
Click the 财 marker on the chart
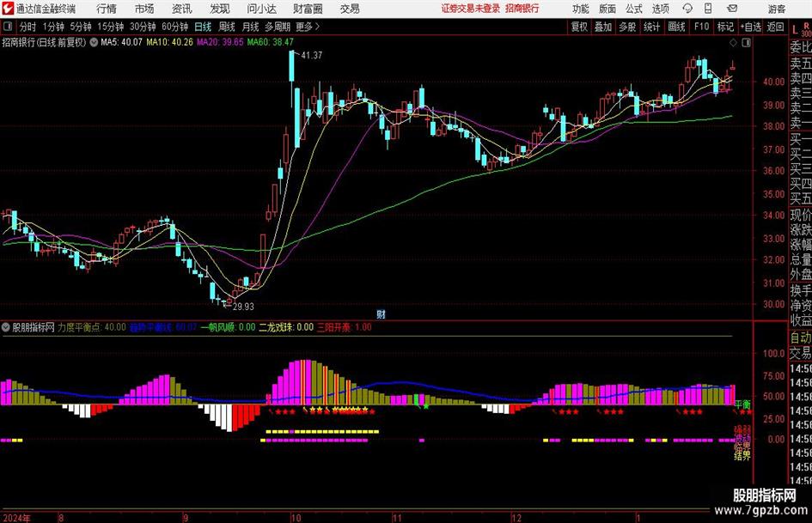click(x=381, y=313)
